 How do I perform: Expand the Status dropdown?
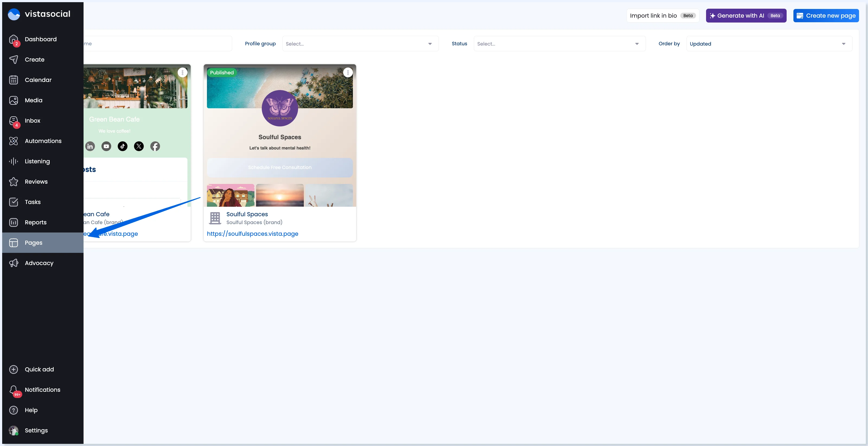click(x=559, y=44)
